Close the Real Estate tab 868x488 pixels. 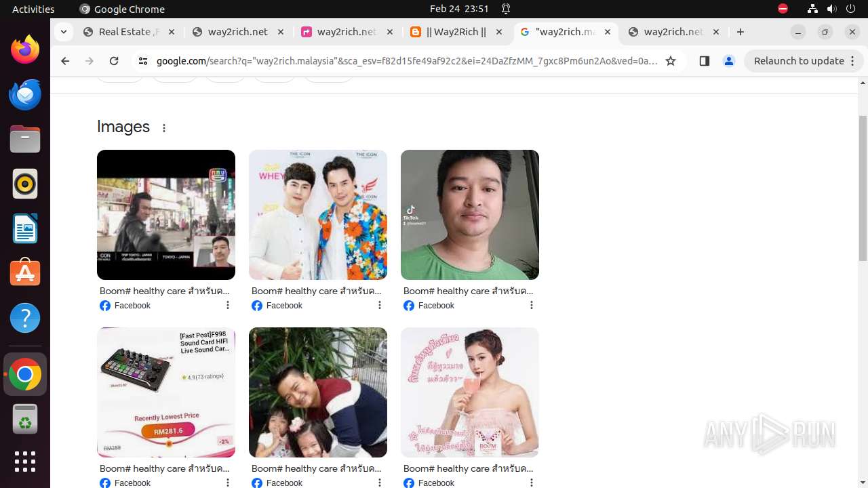[172, 32]
